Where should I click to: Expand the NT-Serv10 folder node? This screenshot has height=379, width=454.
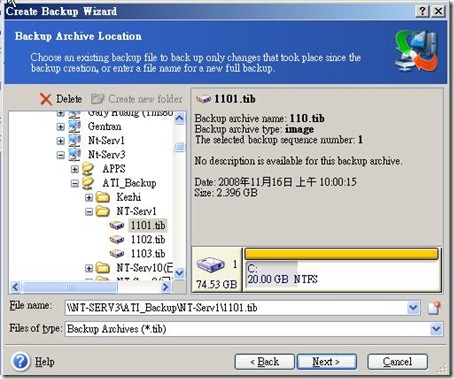89,268
